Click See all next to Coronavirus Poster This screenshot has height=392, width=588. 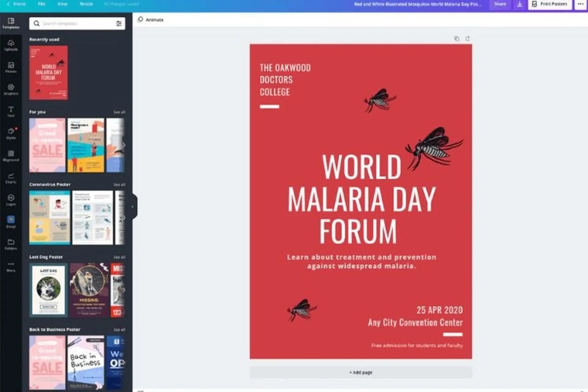click(119, 185)
